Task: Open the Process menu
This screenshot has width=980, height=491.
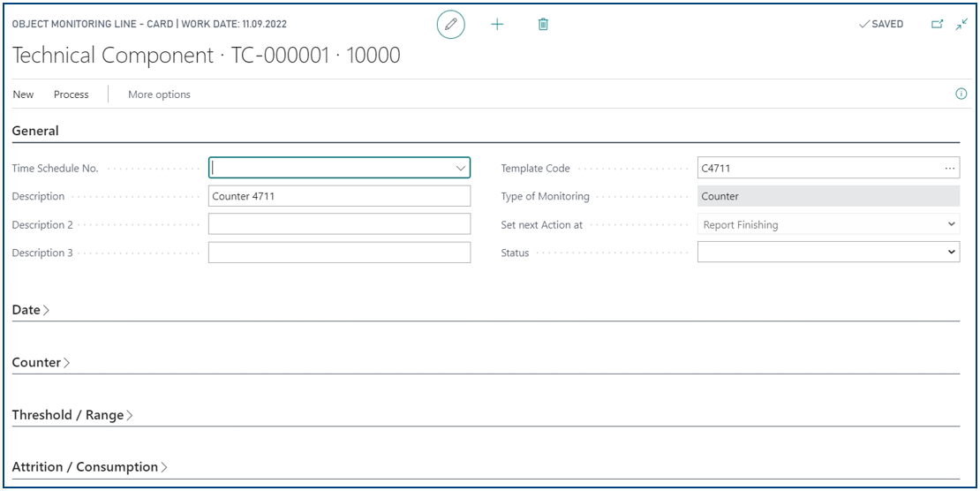Action: click(72, 94)
